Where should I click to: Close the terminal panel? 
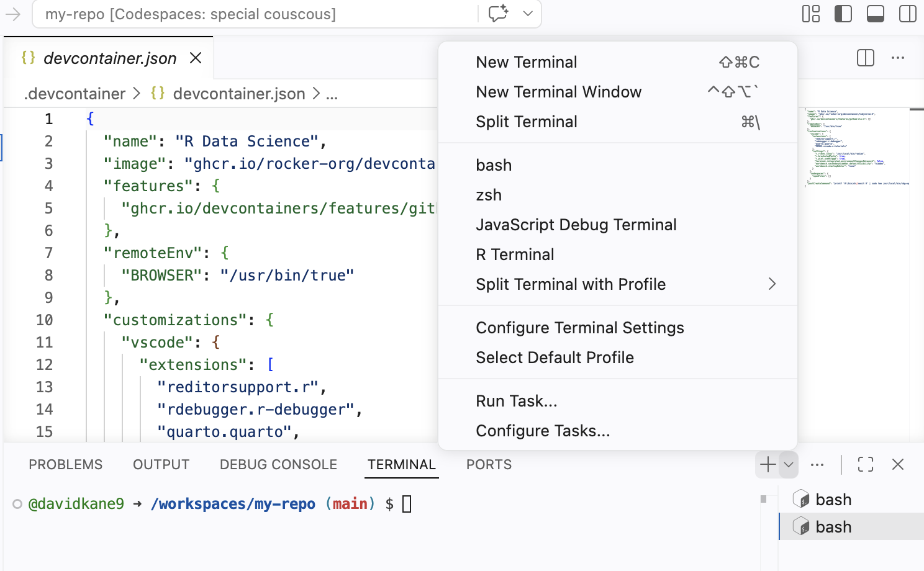(x=898, y=464)
